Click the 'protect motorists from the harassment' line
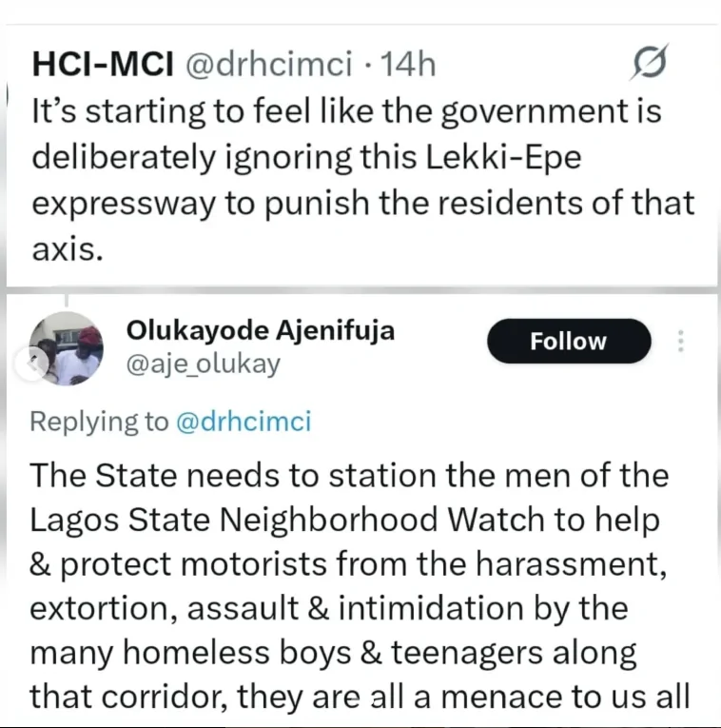The width and height of the screenshot is (721, 728). (349, 563)
